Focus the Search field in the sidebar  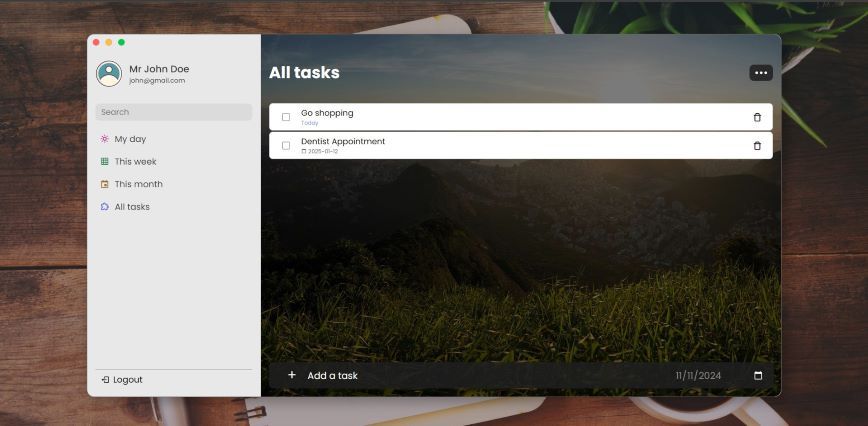(173, 112)
